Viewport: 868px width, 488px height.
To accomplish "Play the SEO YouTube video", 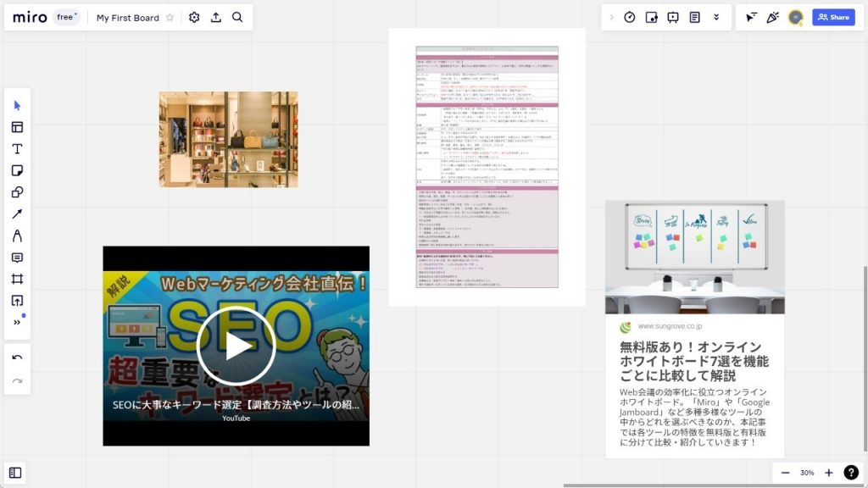I will tap(236, 346).
